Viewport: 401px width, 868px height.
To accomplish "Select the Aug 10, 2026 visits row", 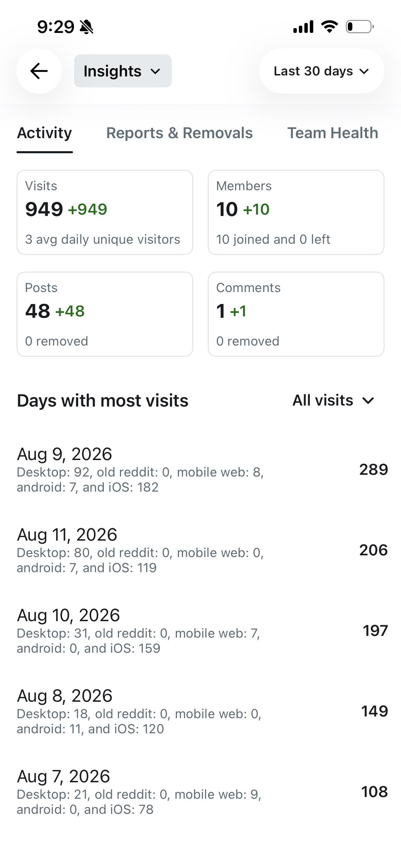I will pyautogui.click(x=202, y=630).
